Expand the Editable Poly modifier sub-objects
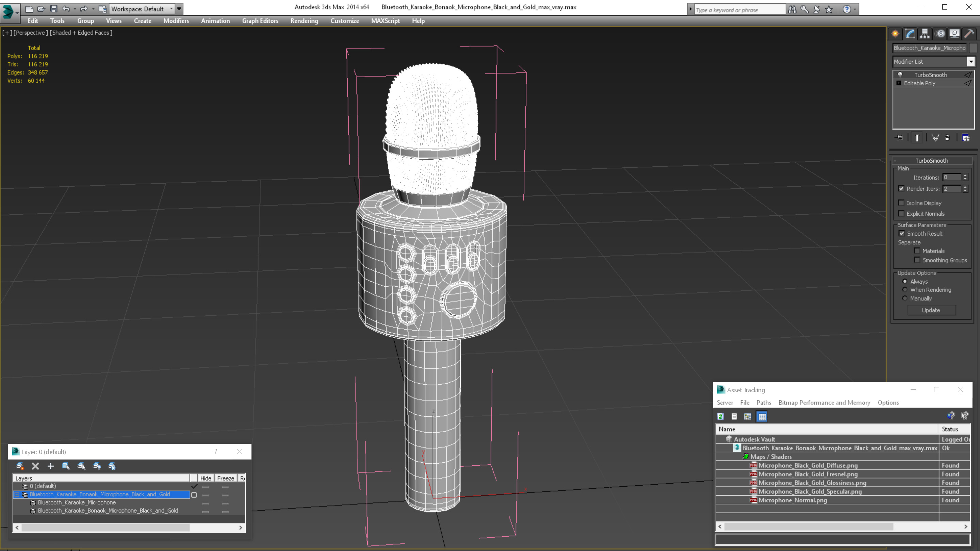 coord(899,83)
